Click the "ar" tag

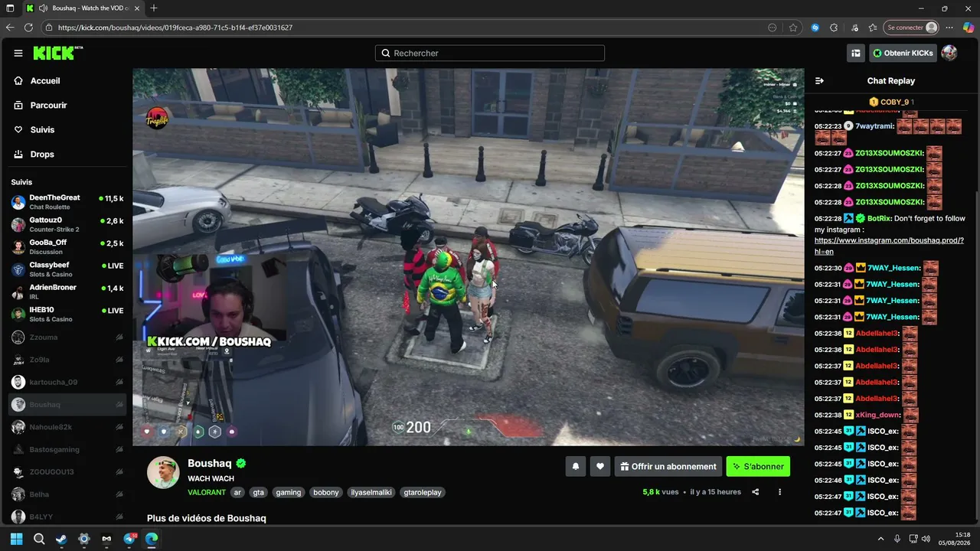point(238,493)
